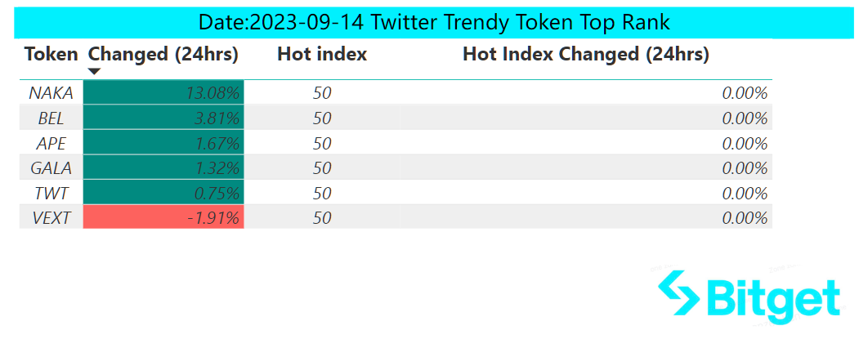Viewport: 868px width, 348px height.
Task: Click the sort arrow under Changed (24hrs)
Action: coord(95,71)
